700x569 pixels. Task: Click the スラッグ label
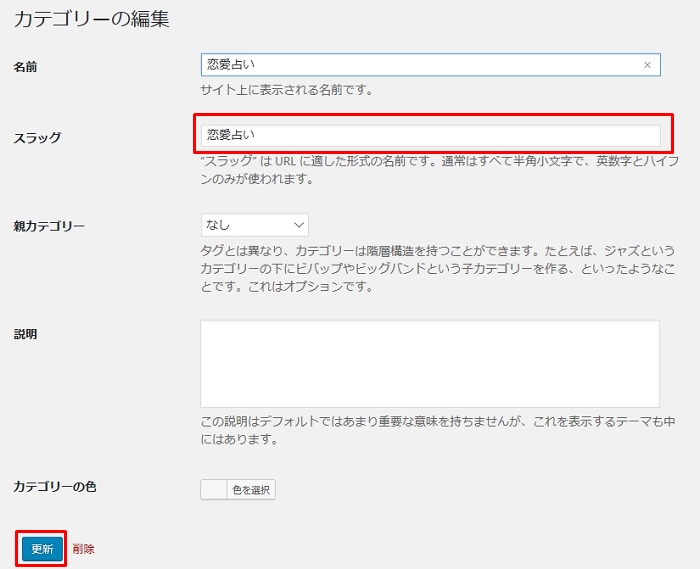click(x=37, y=137)
